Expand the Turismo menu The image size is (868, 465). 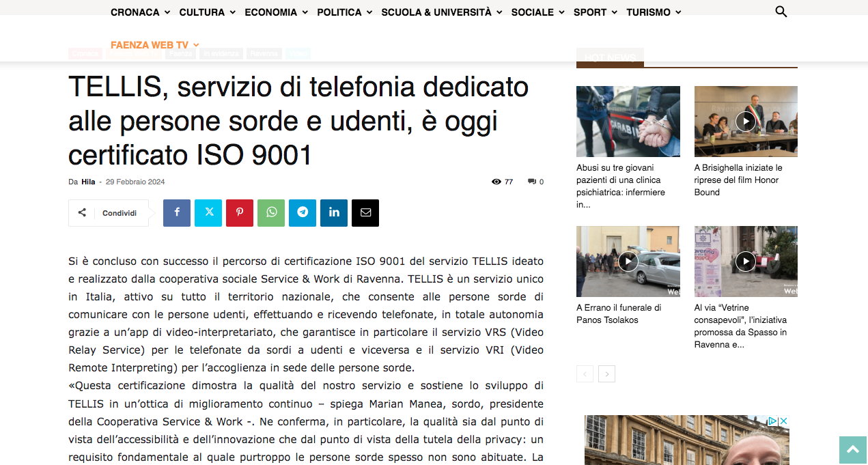pos(654,12)
